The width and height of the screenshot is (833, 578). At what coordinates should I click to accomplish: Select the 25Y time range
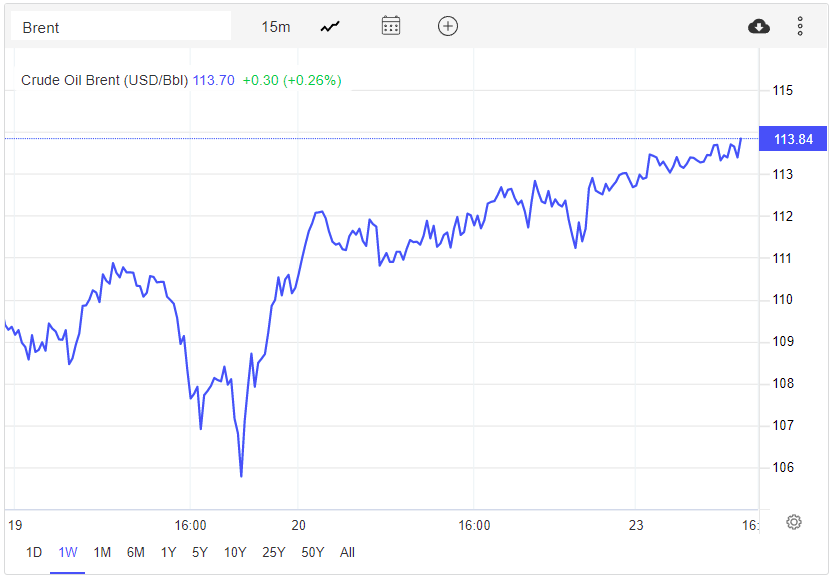click(273, 552)
